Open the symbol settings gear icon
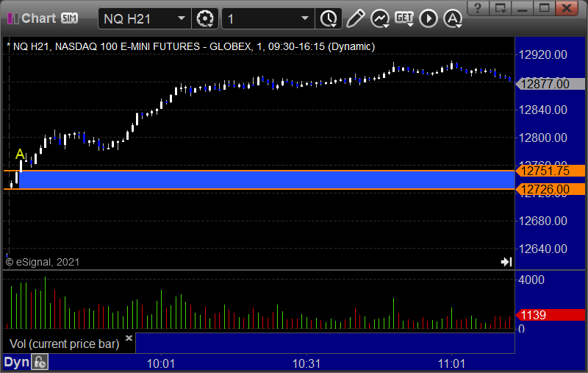Screen dimensions: 588x373 click(205, 19)
